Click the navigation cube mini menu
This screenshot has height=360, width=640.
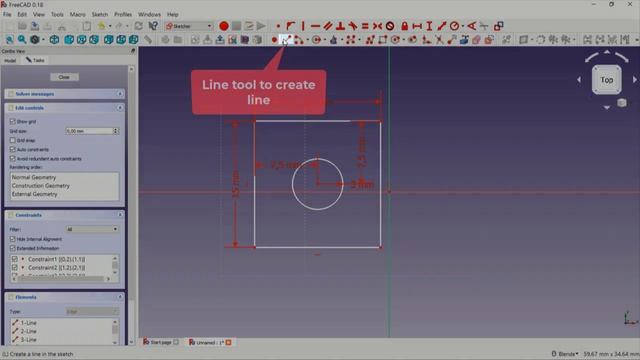pos(622,103)
